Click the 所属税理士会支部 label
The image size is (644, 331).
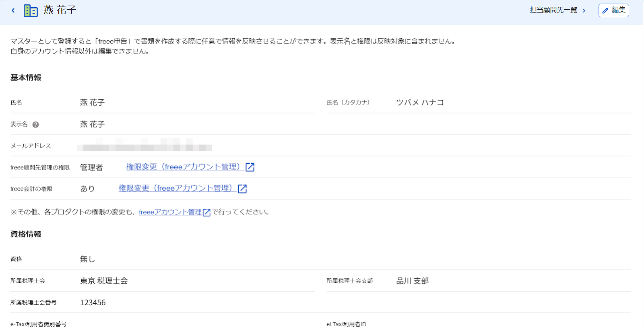click(x=349, y=281)
